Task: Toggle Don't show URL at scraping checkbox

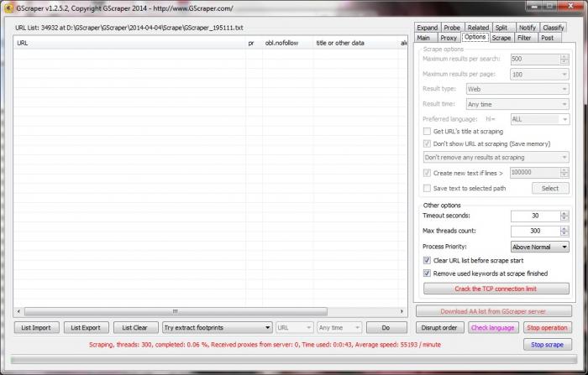Action: (x=427, y=143)
